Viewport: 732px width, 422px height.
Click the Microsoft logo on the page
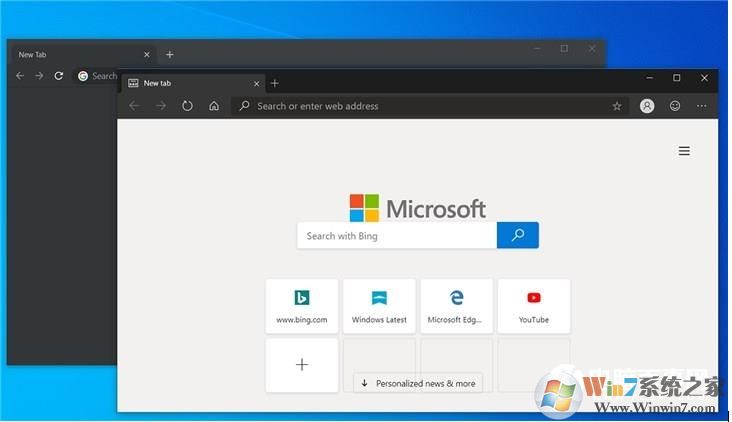tap(418, 208)
